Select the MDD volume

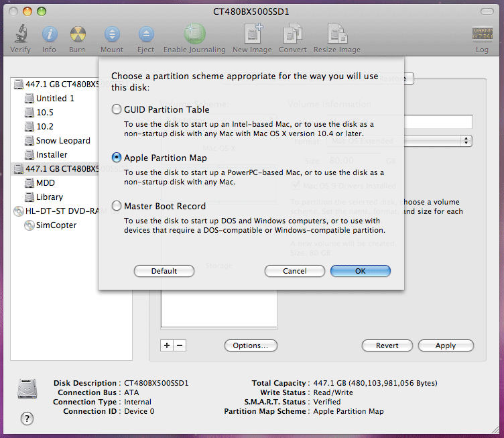click(40, 183)
